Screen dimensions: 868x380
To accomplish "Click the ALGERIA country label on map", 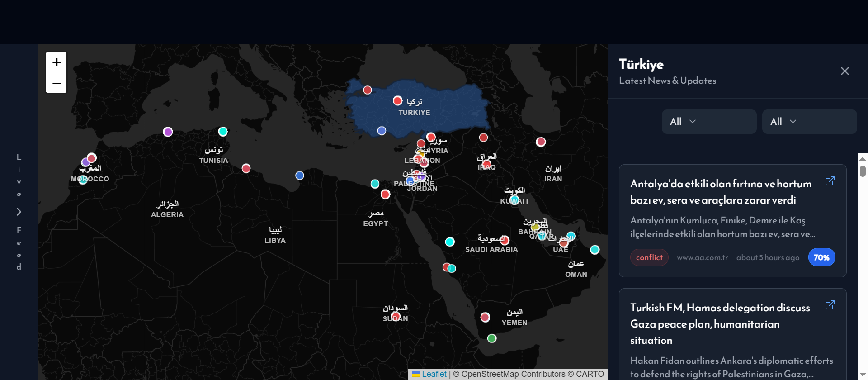I will tap(167, 215).
